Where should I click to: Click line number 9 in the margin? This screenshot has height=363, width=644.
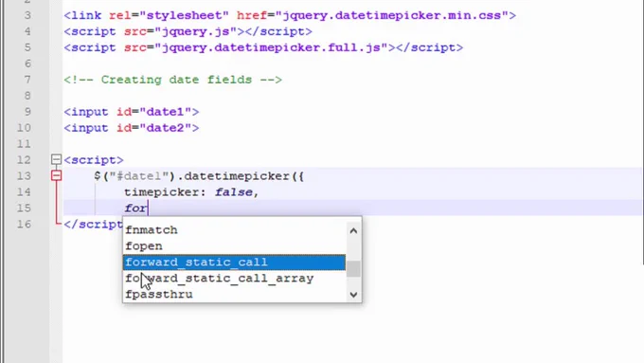(27, 112)
